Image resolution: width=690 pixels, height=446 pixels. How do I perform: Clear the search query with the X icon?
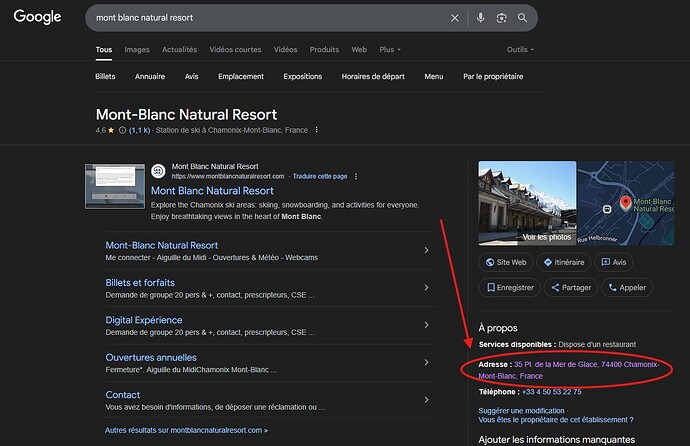pyautogui.click(x=455, y=18)
